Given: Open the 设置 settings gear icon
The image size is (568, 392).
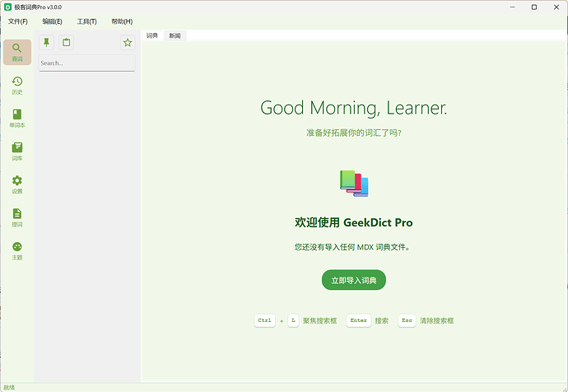Looking at the screenshot, I should pos(17,184).
